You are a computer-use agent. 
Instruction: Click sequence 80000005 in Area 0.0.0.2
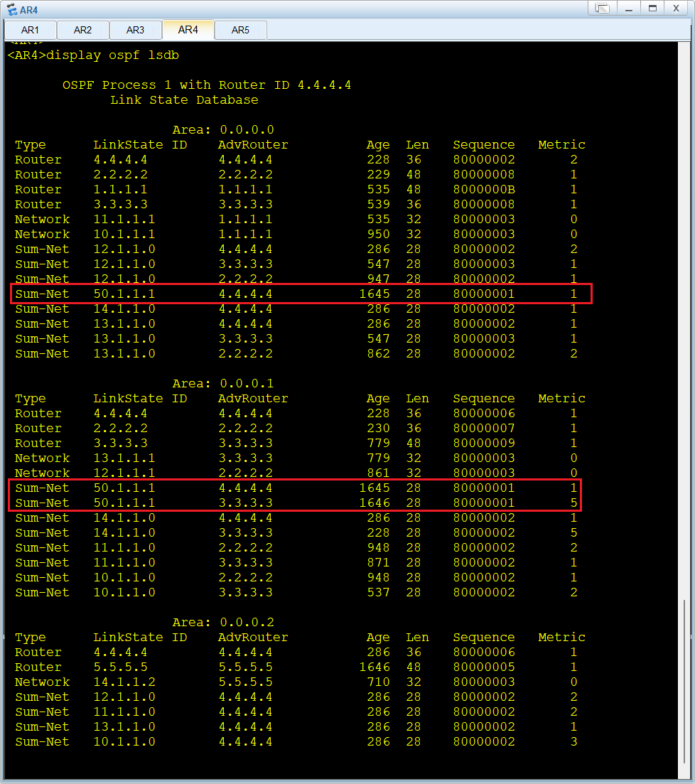tap(484, 667)
